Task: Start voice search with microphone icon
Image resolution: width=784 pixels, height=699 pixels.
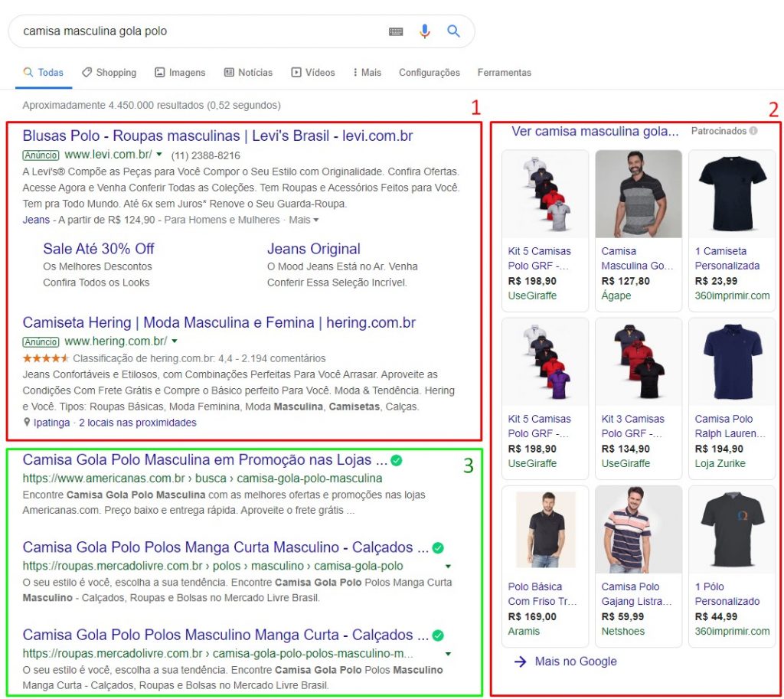Action: [x=424, y=31]
